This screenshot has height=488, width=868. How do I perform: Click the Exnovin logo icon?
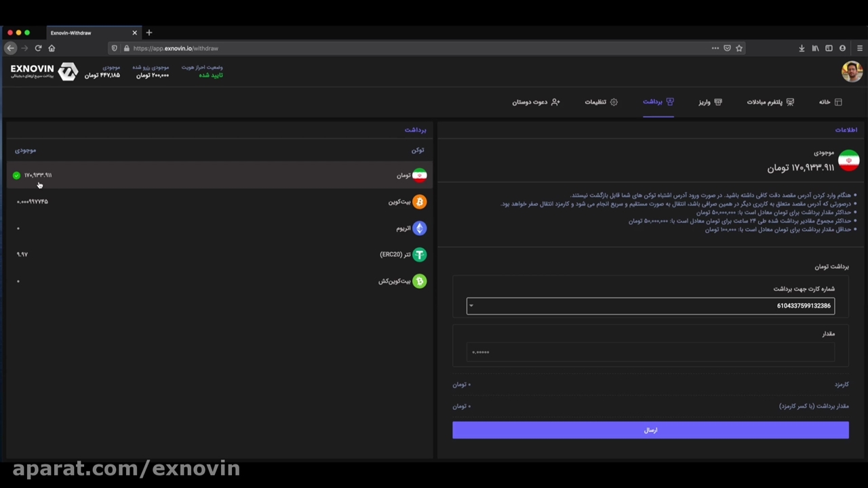tap(67, 71)
